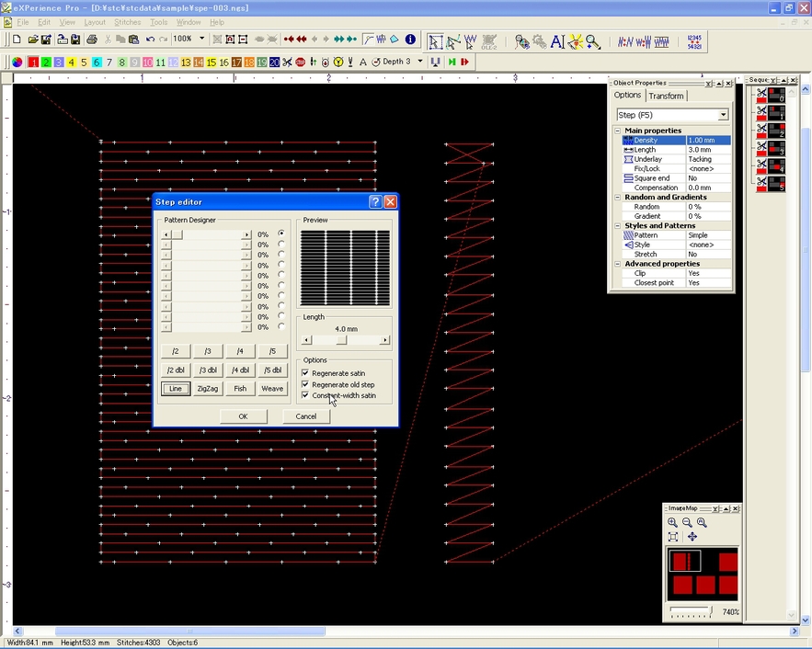
Task: Collapse the Main properties section
Action: [617, 131]
